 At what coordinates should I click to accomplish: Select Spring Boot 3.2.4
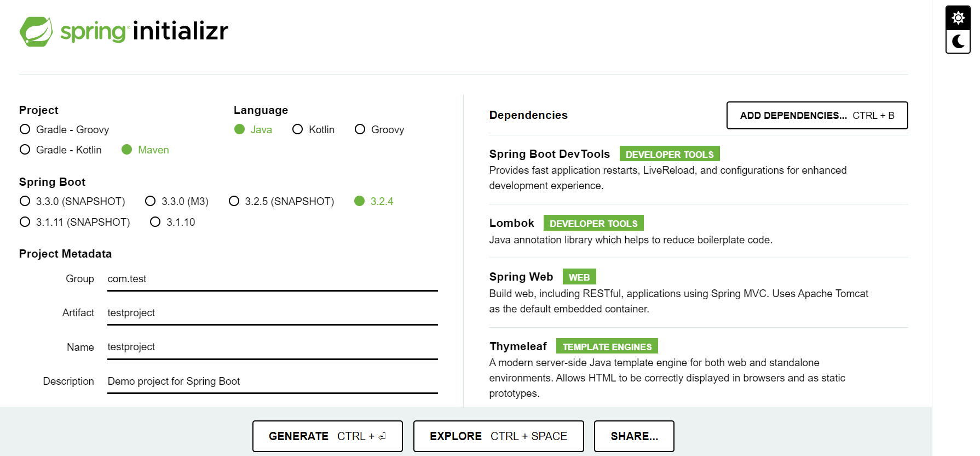[374, 201]
